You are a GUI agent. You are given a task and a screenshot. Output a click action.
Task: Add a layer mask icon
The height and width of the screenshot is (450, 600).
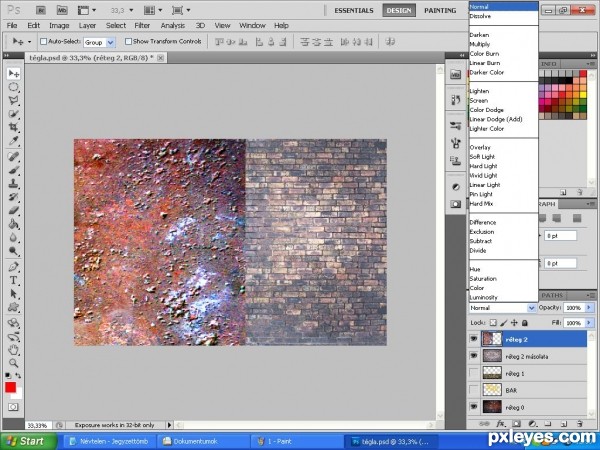point(517,424)
